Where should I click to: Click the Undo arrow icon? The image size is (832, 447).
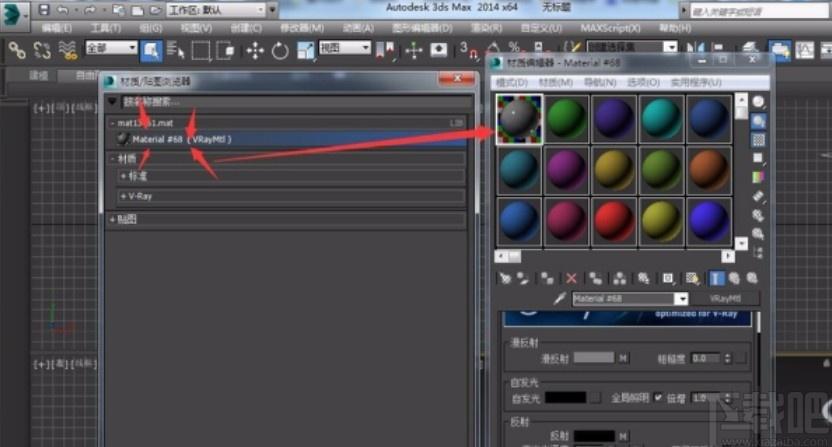pos(63,10)
